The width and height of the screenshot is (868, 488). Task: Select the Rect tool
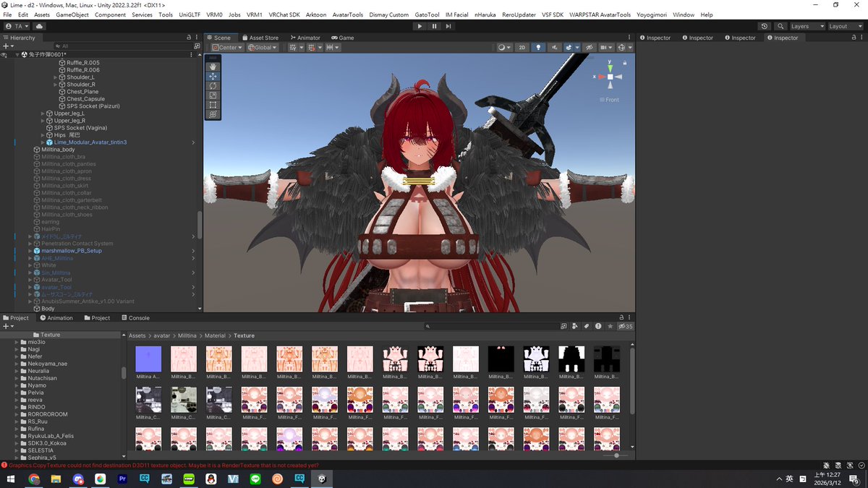[213, 105]
